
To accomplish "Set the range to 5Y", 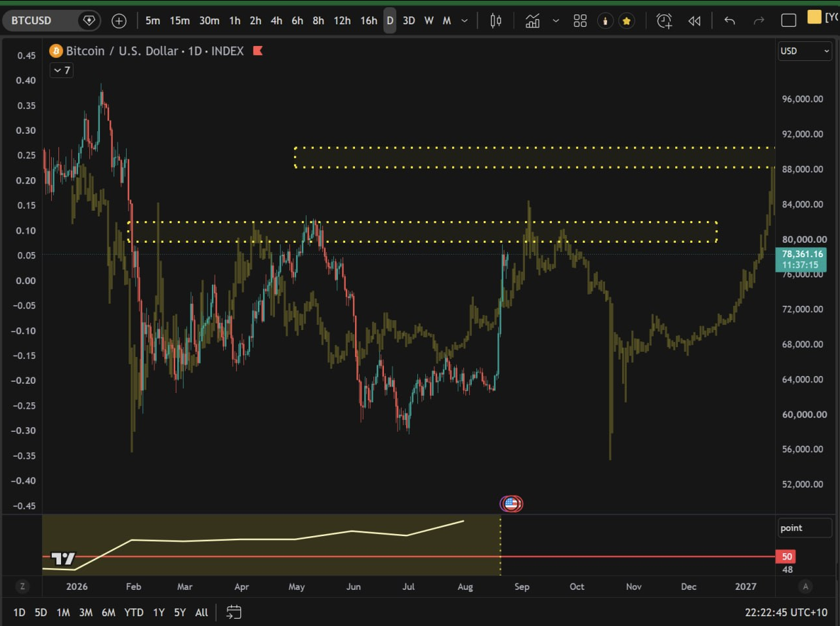I will click(x=180, y=612).
